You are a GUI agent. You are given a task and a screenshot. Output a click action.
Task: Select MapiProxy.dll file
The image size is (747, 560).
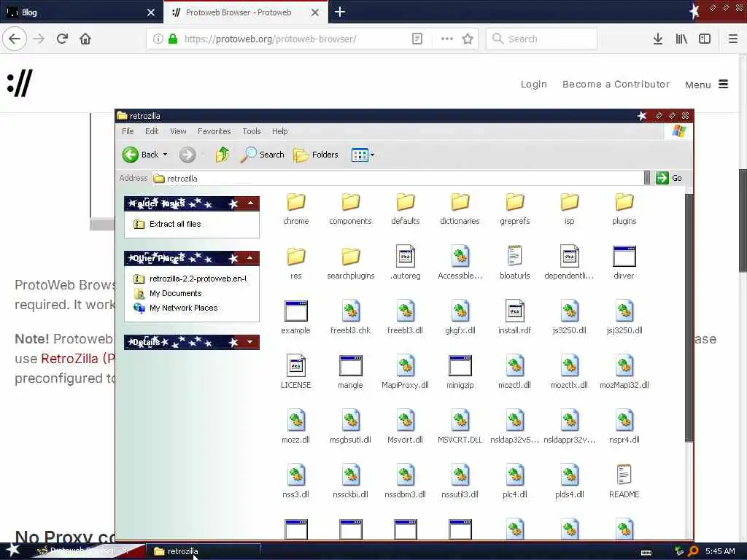[406, 371]
